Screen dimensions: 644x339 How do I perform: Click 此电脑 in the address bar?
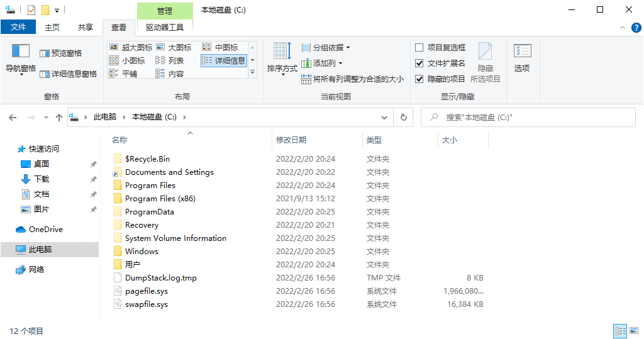click(x=105, y=117)
